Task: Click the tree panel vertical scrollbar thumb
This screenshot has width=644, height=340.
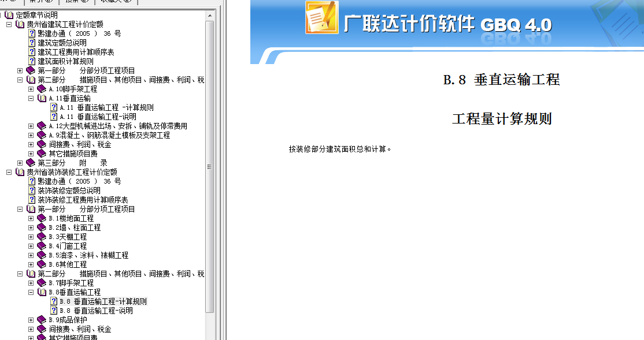Action: tap(209, 166)
